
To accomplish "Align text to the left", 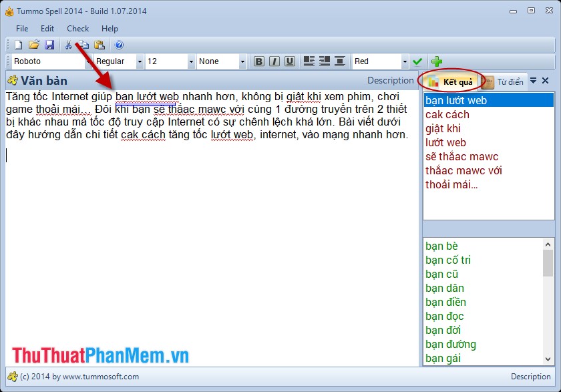I will coord(309,61).
